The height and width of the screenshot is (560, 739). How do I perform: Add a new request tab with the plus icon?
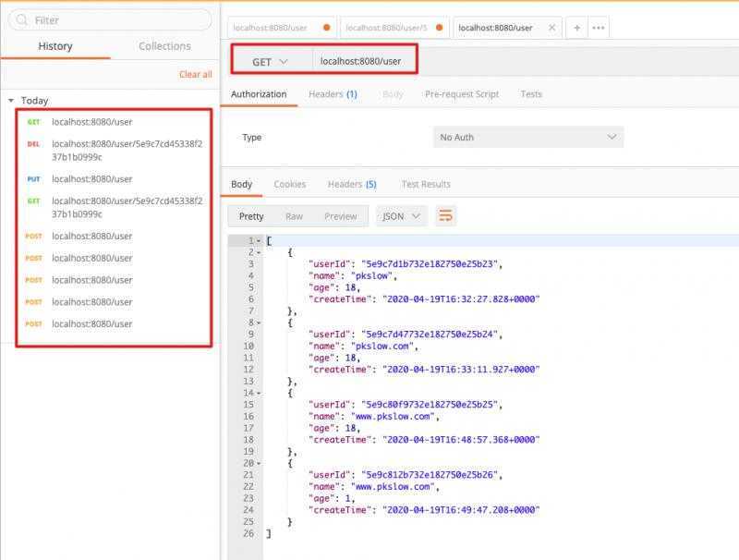576,28
